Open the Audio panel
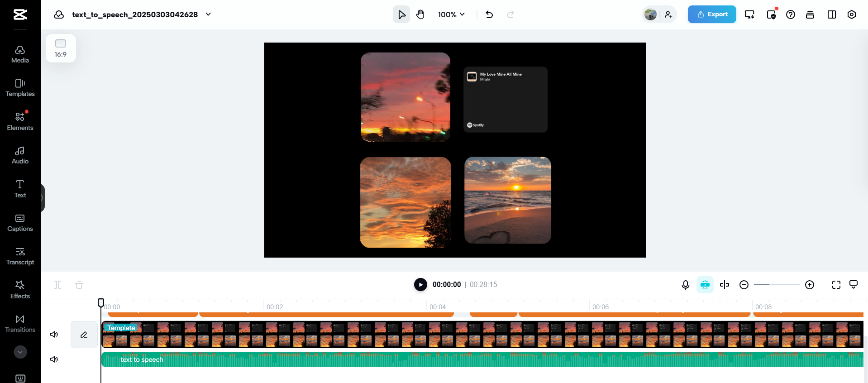This screenshot has height=383, width=868. point(20,155)
